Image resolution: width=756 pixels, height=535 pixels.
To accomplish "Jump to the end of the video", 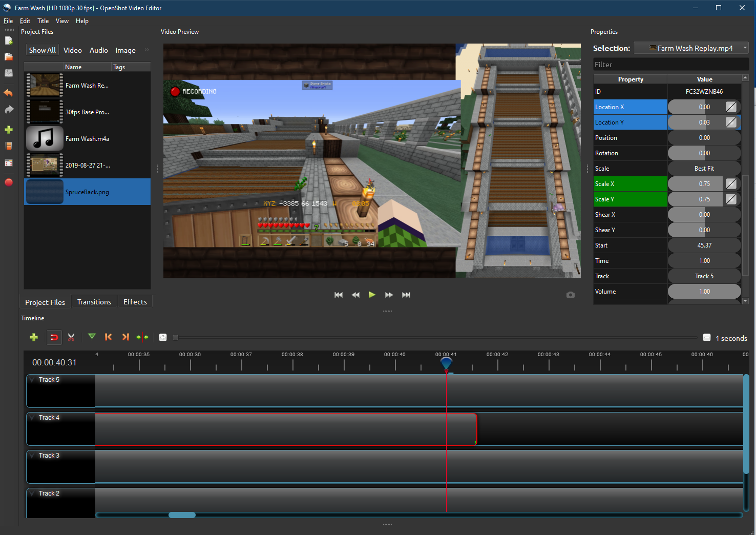I will (x=406, y=295).
